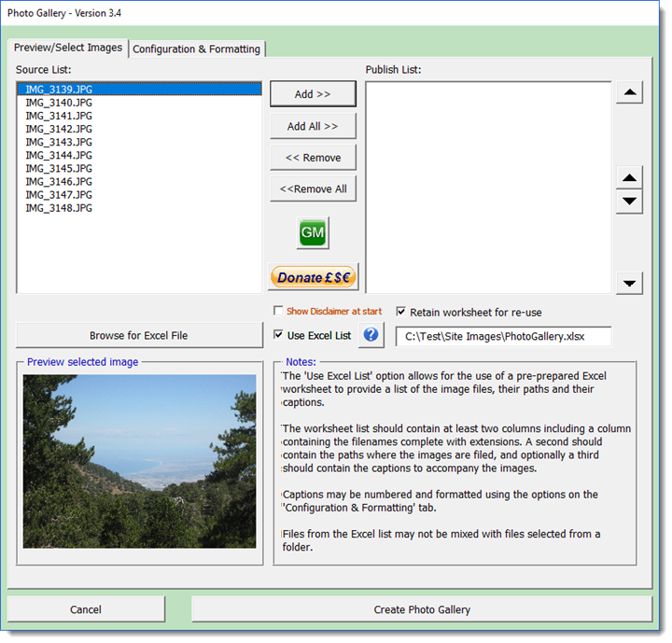Click the << Remove button
The width and height of the screenshot is (672, 643).
[313, 158]
